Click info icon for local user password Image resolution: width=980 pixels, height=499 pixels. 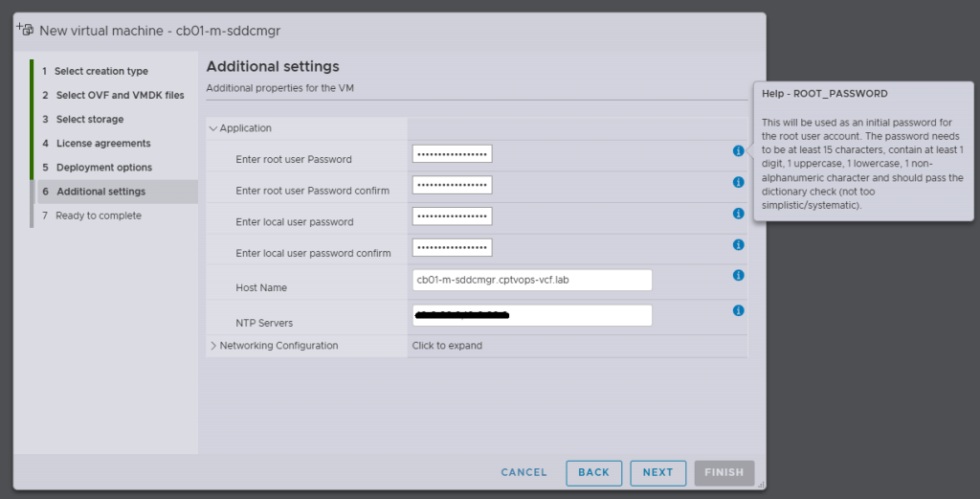click(x=738, y=214)
